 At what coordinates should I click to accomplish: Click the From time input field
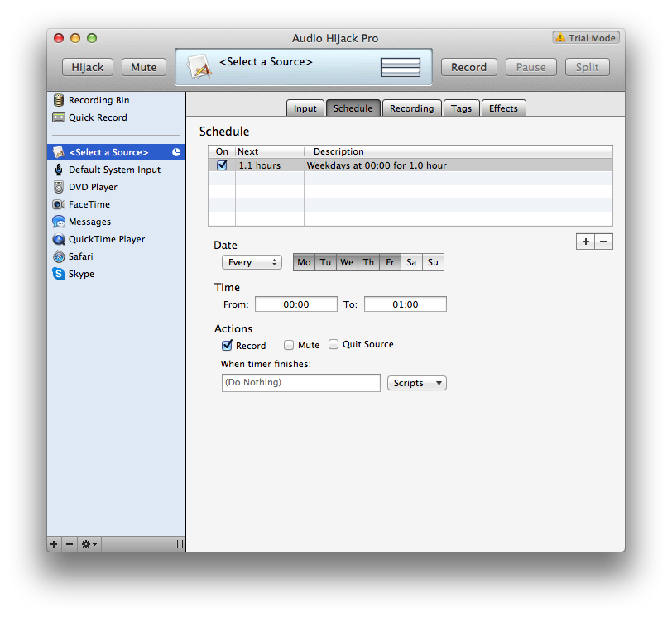pos(295,304)
